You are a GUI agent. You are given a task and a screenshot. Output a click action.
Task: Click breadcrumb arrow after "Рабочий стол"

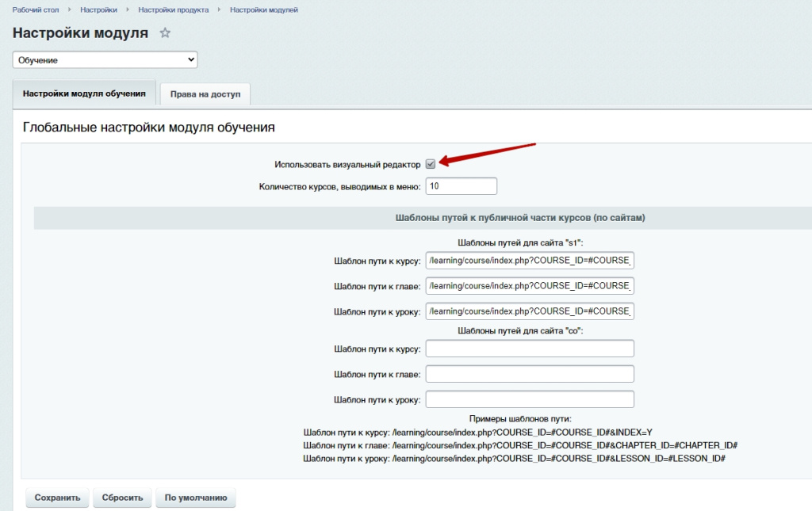(x=68, y=10)
